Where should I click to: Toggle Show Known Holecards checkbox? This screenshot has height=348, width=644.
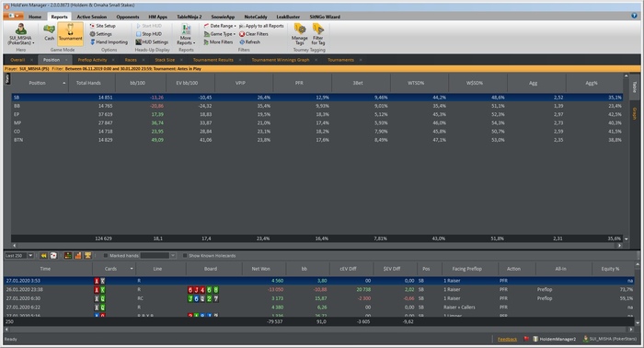coord(185,256)
